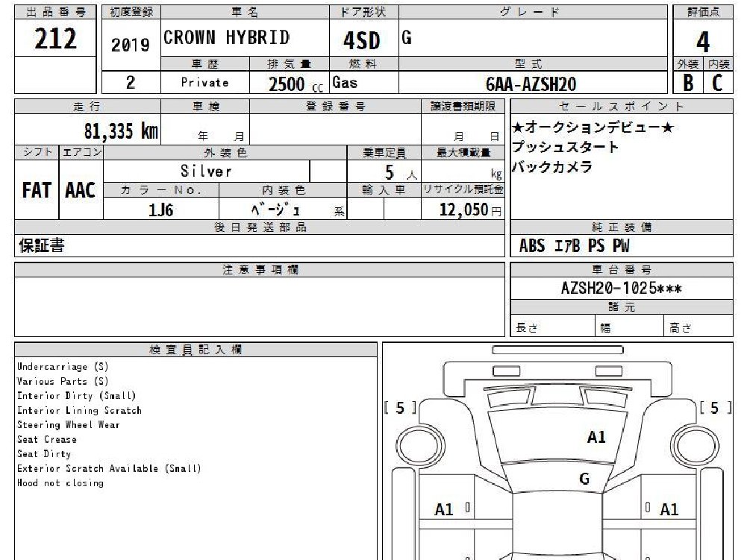This screenshot has width=747, height=560.
Task: Select air conditioner code AAC
Action: pos(80,190)
